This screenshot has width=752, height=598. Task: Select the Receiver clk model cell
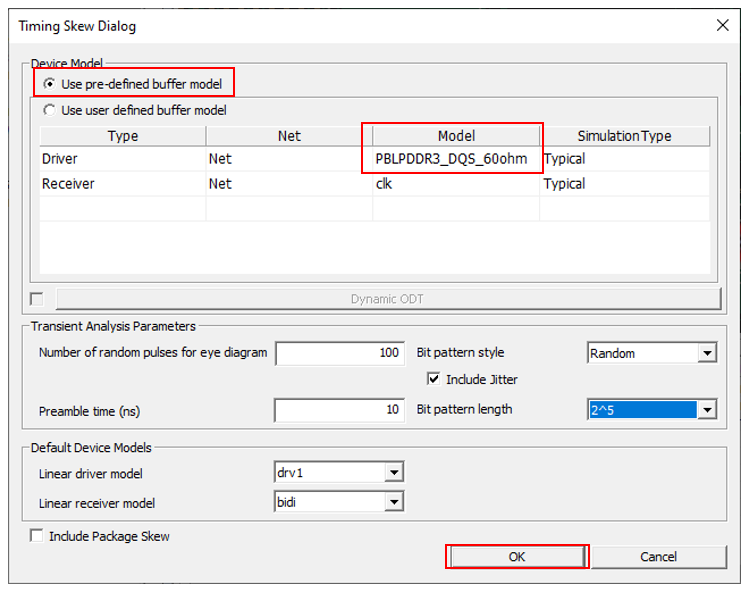455,184
